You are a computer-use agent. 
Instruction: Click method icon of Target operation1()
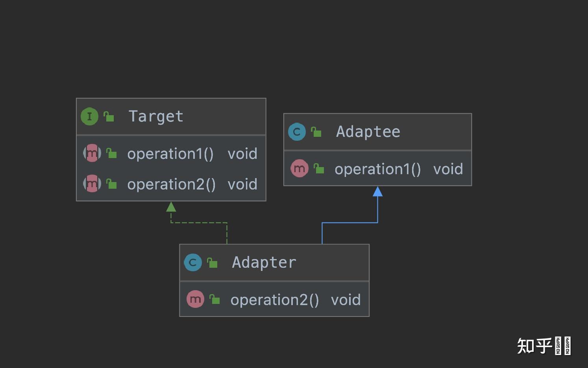(92, 153)
